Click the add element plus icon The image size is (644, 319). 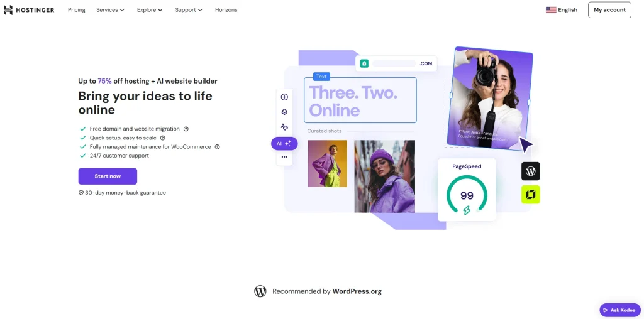coord(284,97)
